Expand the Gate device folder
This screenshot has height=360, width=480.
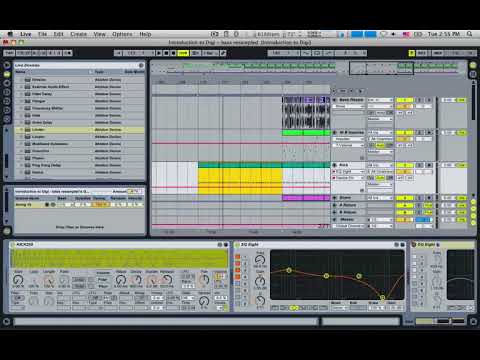(22, 115)
